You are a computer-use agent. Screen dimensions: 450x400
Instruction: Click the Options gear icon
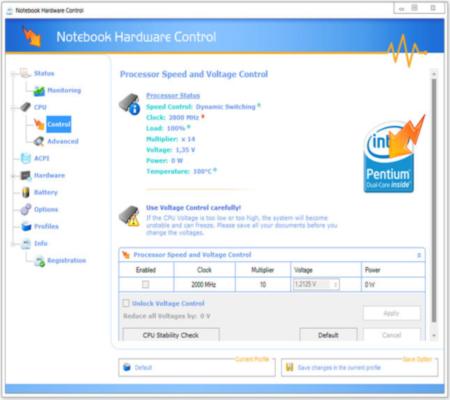pyautogui.click(x=26, y=209)
